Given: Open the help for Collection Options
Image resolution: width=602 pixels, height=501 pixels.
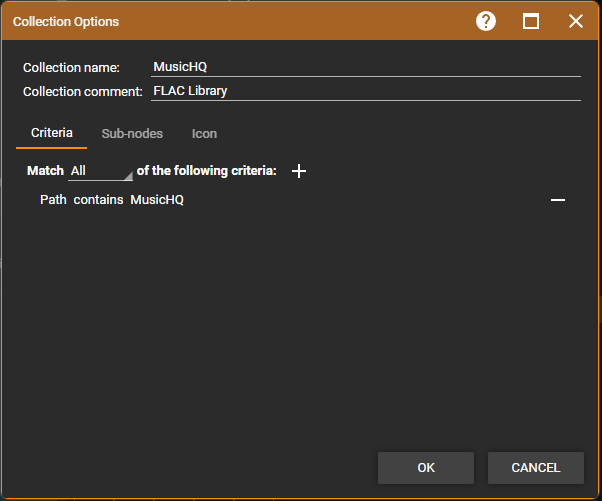Looking at the screenshot, I should click(486, 21).
